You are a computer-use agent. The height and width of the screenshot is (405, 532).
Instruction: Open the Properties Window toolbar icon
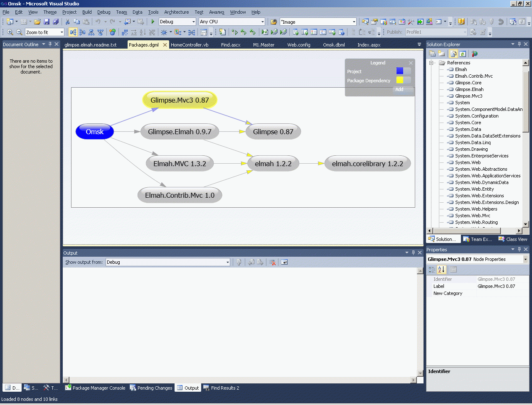point(374,22)
